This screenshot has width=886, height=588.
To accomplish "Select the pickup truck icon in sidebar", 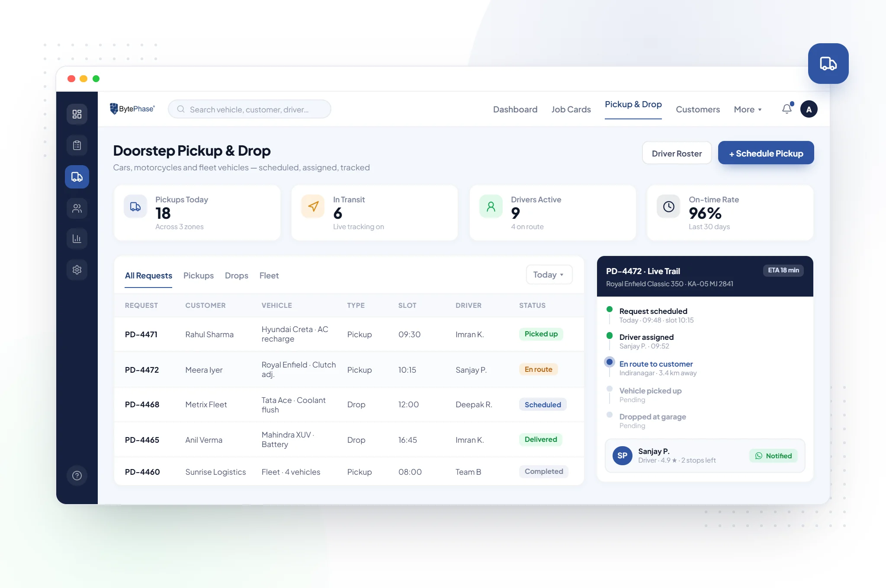I will pos(77,177).
